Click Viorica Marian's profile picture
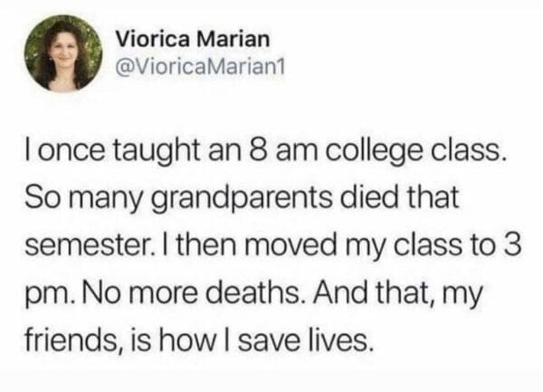Image resolution: width=543 pixels, height=392 pixels. [x=62, y=56]
